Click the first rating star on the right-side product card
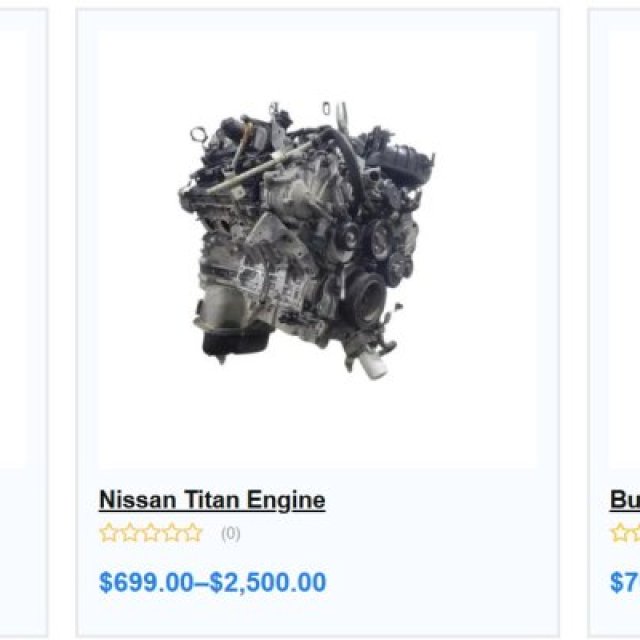 click(620, 533)
